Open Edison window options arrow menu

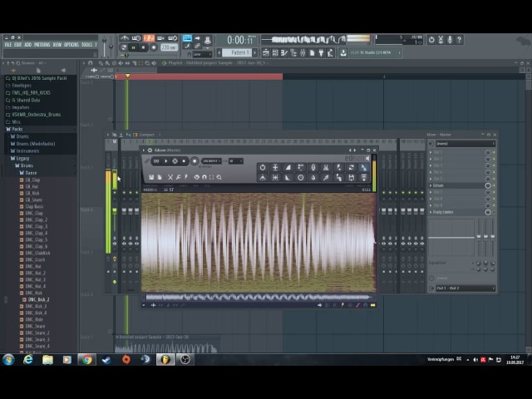(x=144, y=150)
